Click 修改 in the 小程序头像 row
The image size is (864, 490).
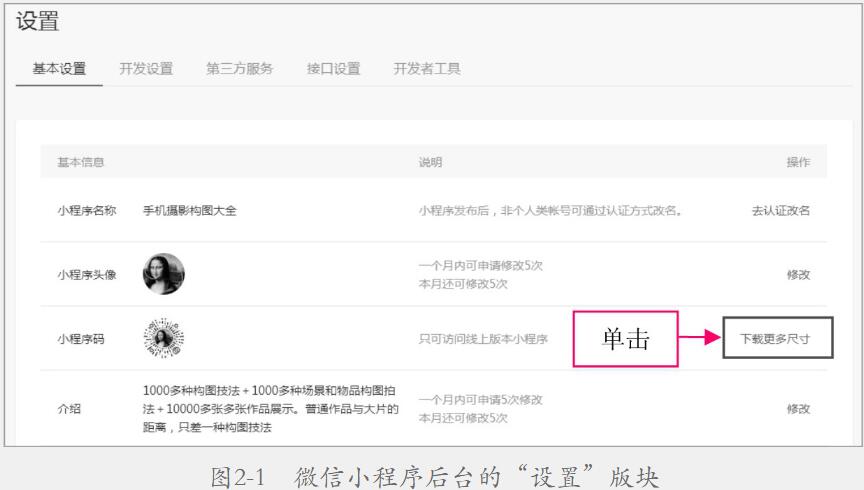pyautogui.click(x=798, y=275)
